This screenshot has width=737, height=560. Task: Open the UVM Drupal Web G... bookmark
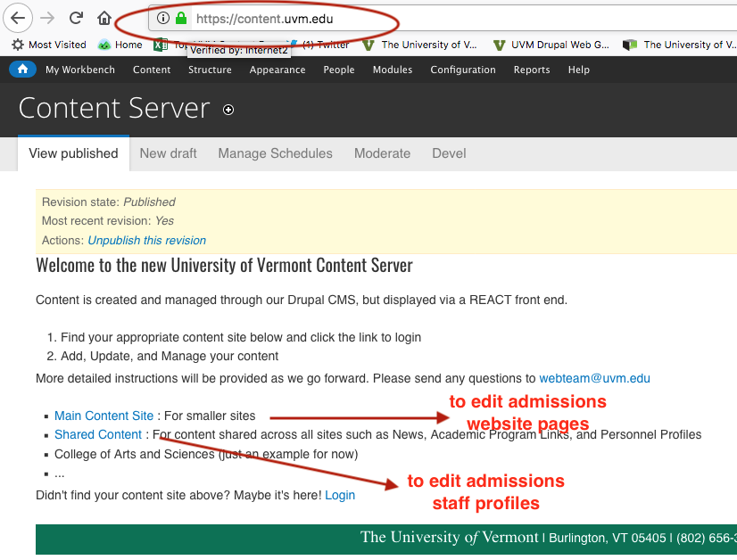coord(551,45)
